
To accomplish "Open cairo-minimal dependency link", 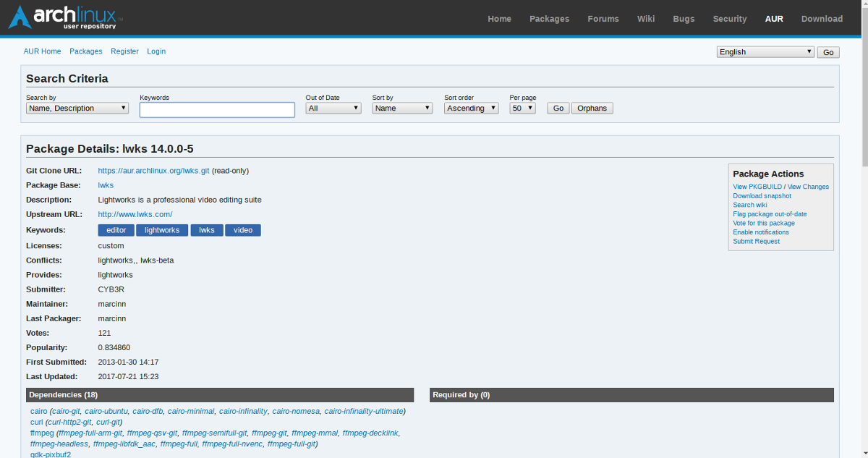I will point(191,411).
